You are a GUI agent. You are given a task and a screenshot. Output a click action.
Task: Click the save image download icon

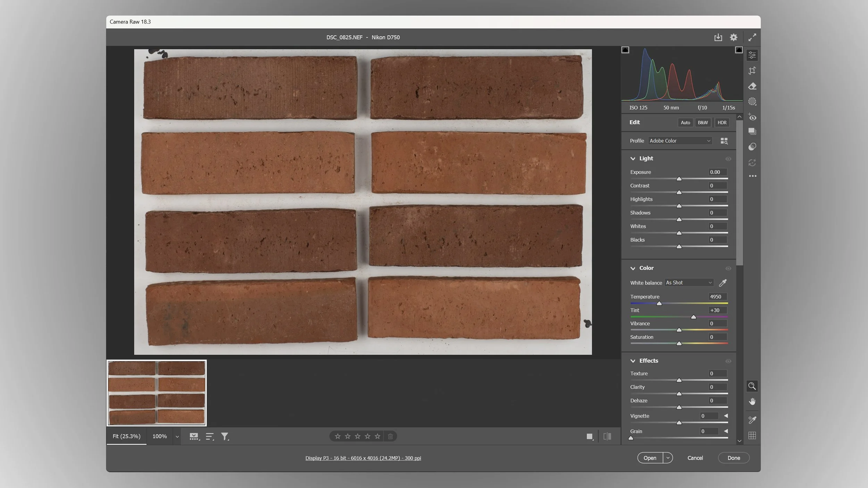point(718,37)
